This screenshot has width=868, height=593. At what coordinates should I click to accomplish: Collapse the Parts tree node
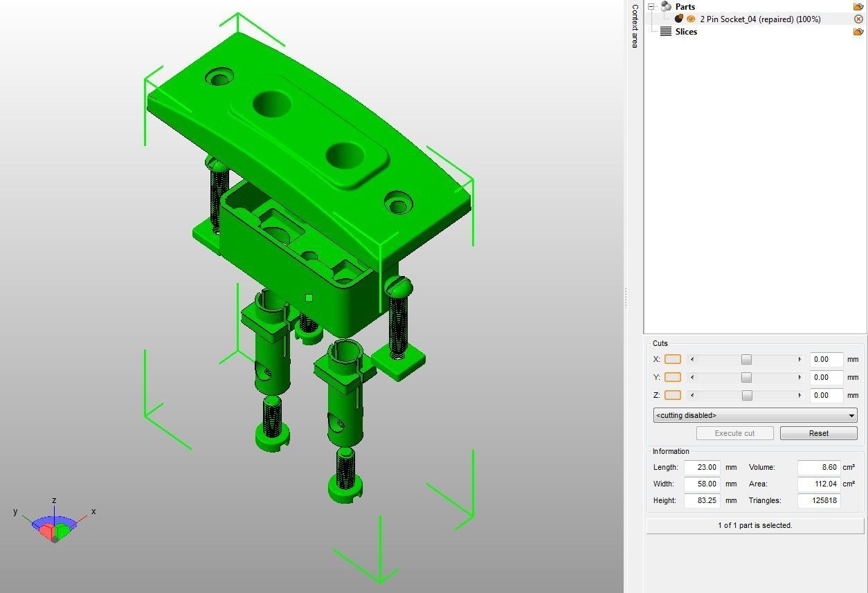coord(651,6)
